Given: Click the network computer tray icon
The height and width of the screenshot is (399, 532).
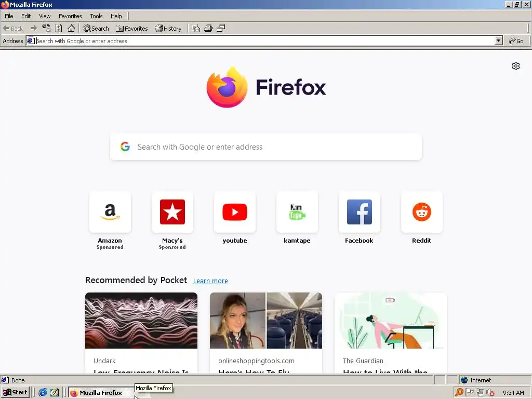Looking at the screenshot, I should coord(480,393).
